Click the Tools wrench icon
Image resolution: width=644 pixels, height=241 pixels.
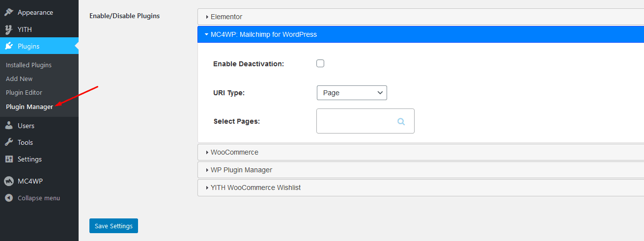pyautogui.click(x=9, y=142)
